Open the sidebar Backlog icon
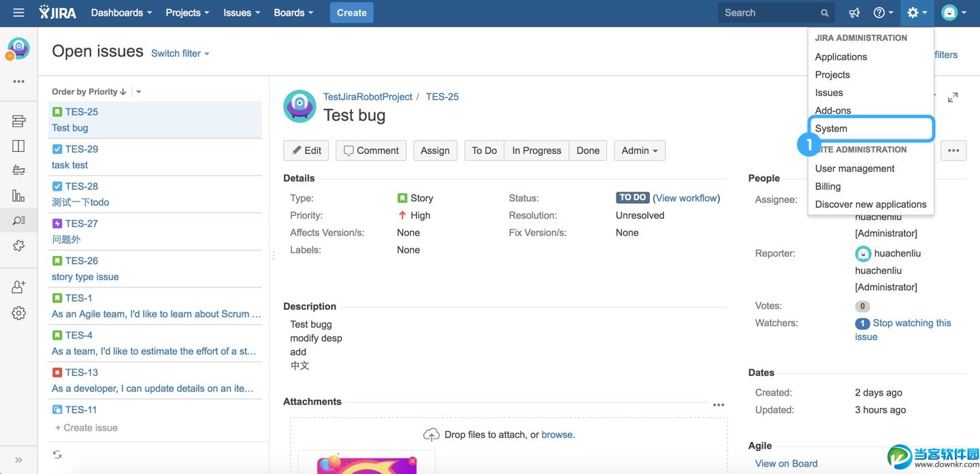Screen dimensions: 980x474 (19, 121)
